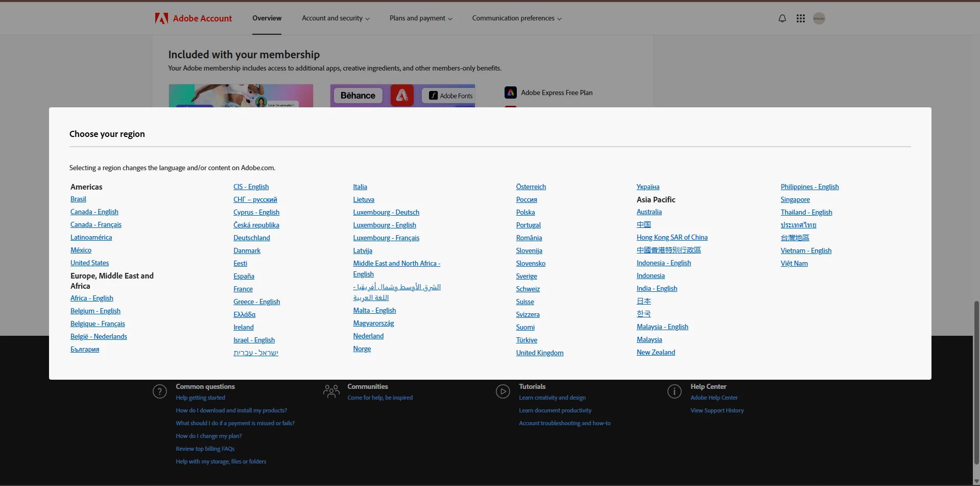Screen dimensions: 980x486
Task: Expand Account and security menu
Action: click(336, 18)
